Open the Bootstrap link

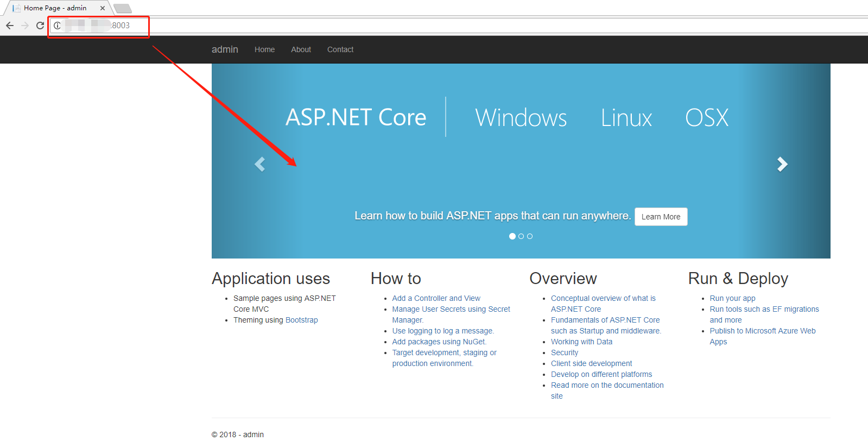301,320
